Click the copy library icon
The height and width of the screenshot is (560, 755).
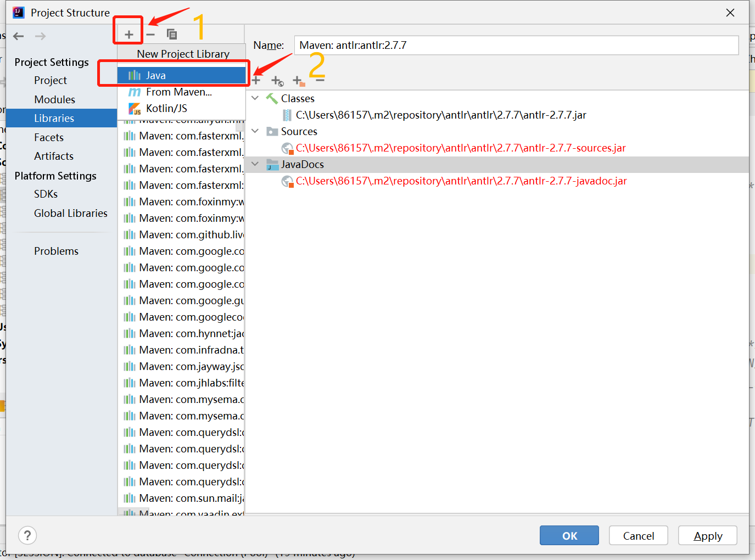[172, 34]
